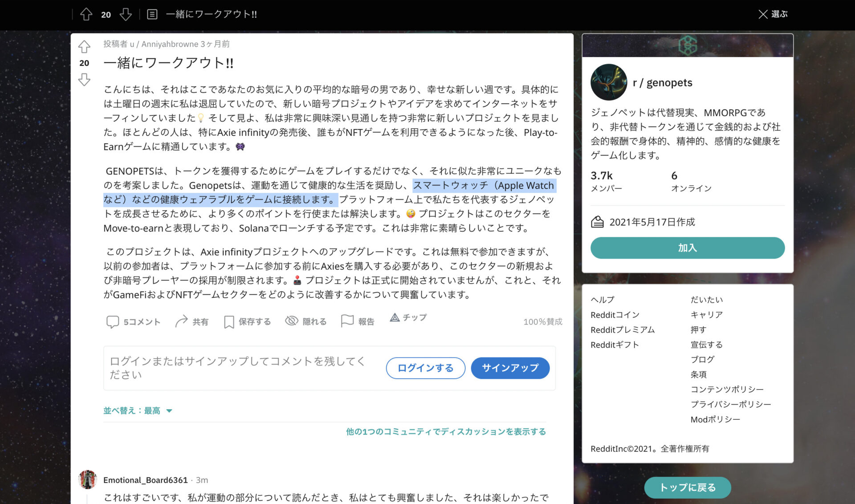This screenshot has width=855, height=504.
Task: Click the ログインする button
Action: tap(425, 368)
